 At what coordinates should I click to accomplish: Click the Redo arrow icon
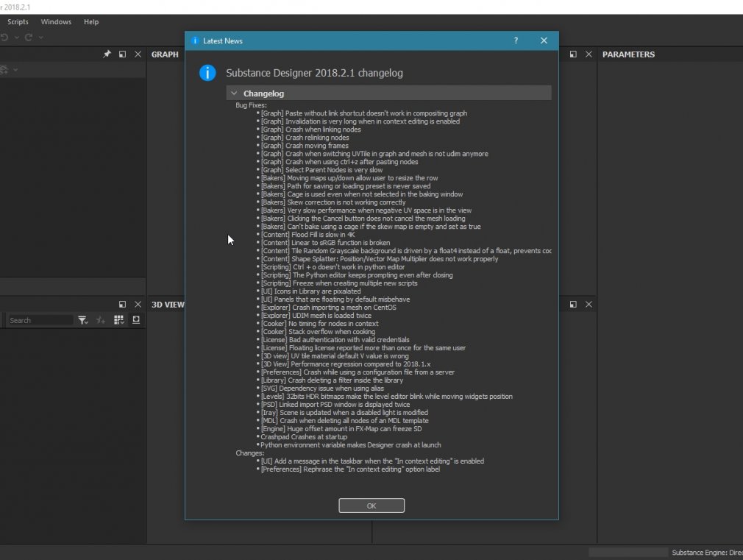tap(29, 37)
